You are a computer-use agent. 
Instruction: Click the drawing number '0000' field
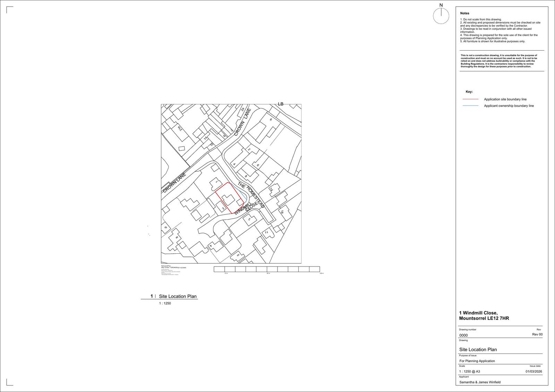463,335
